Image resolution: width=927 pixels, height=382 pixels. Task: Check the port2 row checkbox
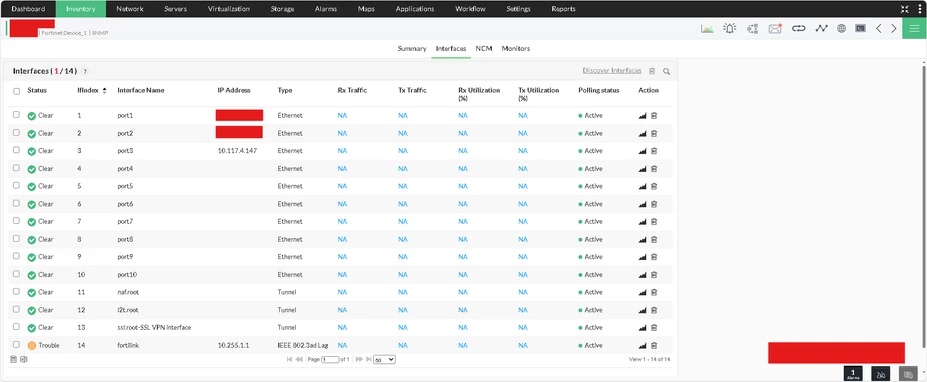17,132
